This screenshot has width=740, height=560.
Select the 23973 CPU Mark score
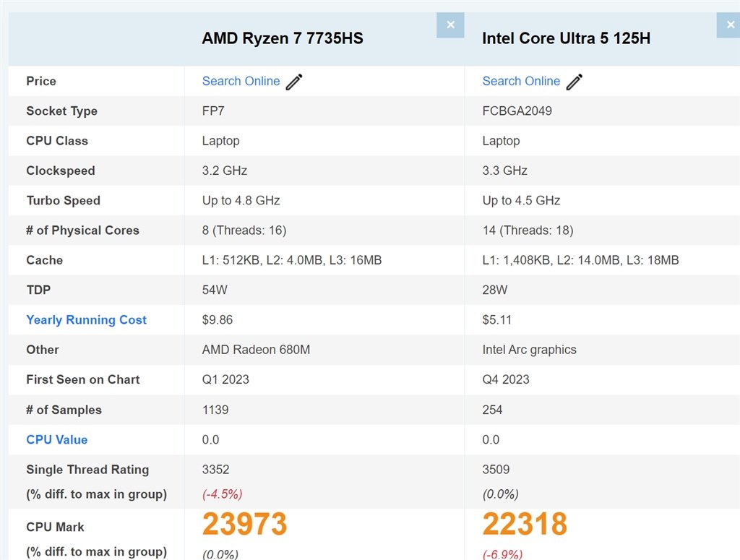coord(245,525)
